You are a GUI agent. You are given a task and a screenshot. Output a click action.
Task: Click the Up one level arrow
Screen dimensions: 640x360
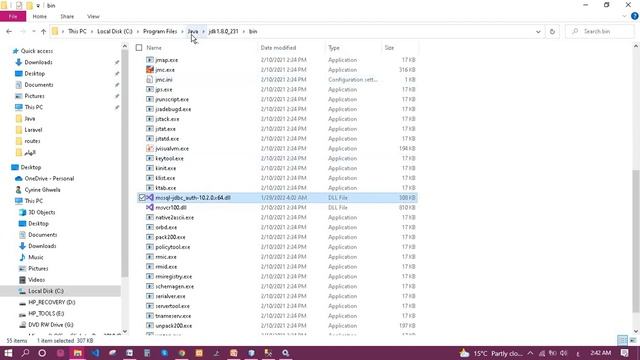tap(43, 31)
